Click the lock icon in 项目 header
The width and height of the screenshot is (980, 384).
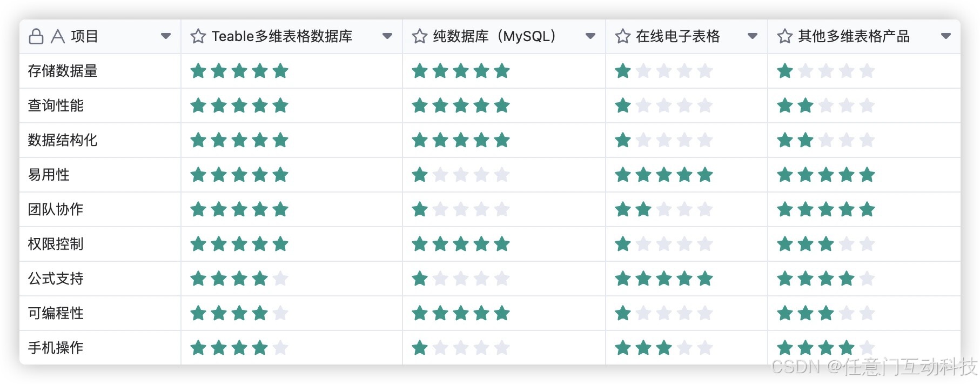(36, 36)
